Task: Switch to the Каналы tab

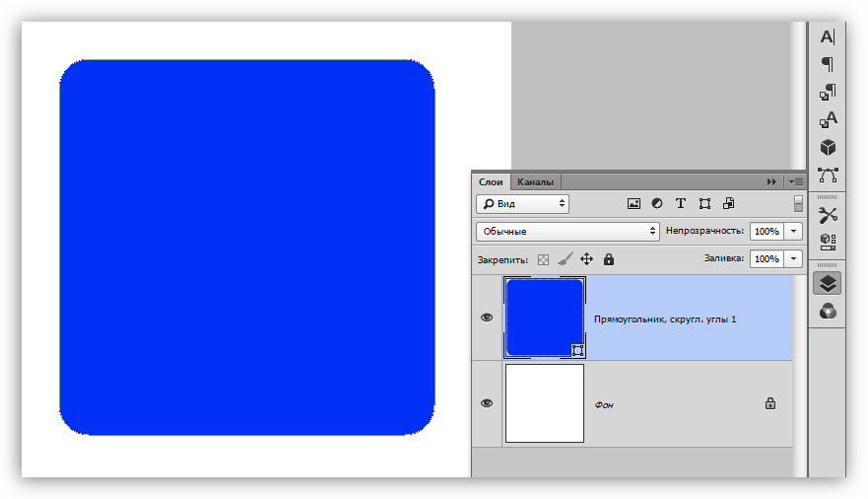Action: (x=536, y=181)
